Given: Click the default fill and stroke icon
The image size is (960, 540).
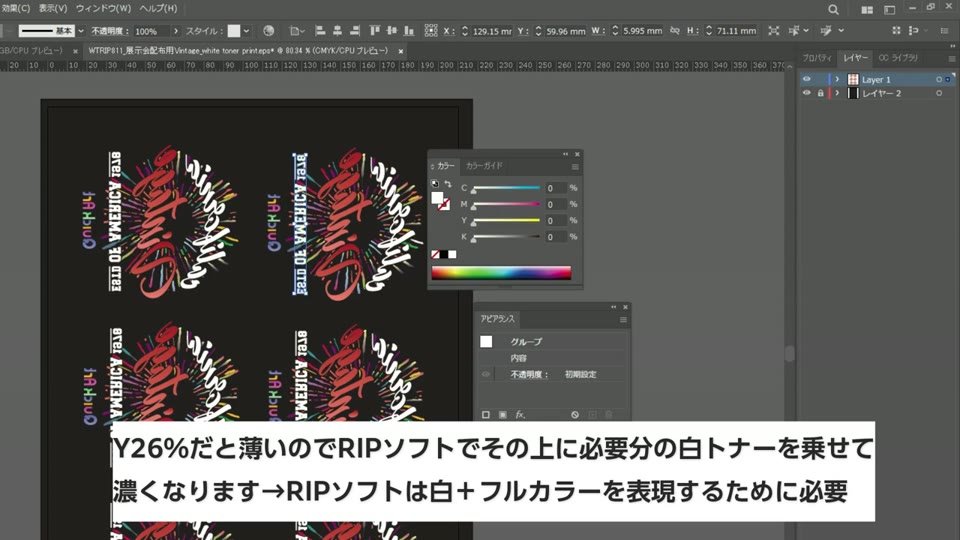Looking at the screenshot, I should click(435, 183).
